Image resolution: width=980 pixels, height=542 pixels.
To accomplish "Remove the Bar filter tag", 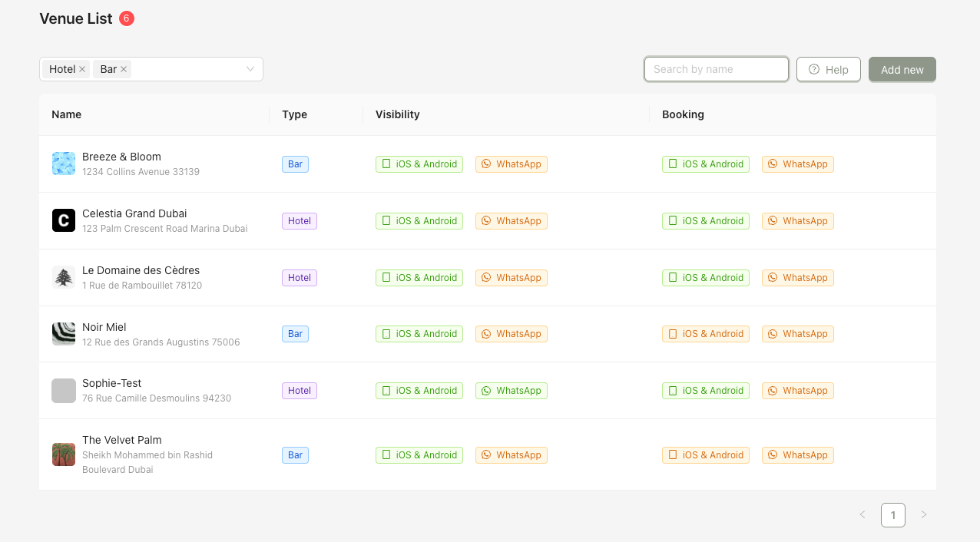I will tap(124, 69).
